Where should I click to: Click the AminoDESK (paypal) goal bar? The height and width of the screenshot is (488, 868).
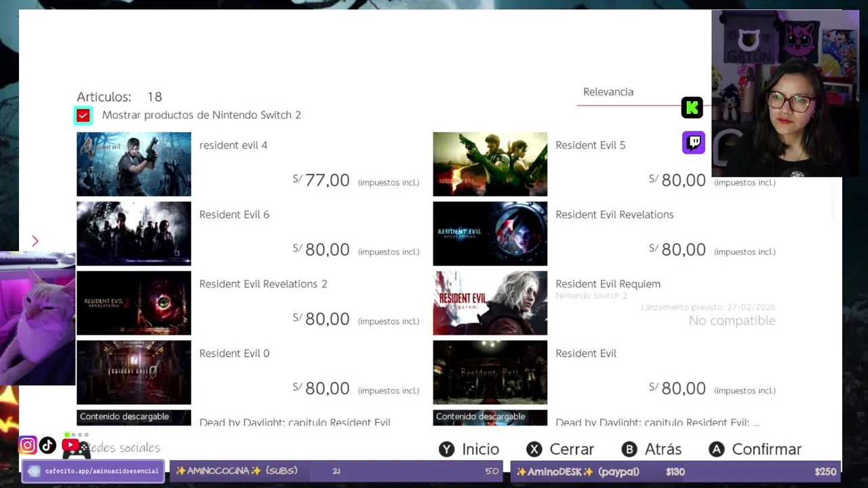pos(676,471)
